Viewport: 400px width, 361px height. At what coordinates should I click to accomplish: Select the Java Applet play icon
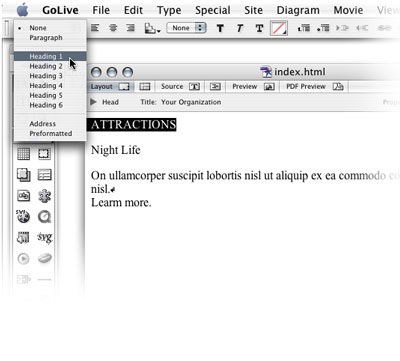(23, 259)
